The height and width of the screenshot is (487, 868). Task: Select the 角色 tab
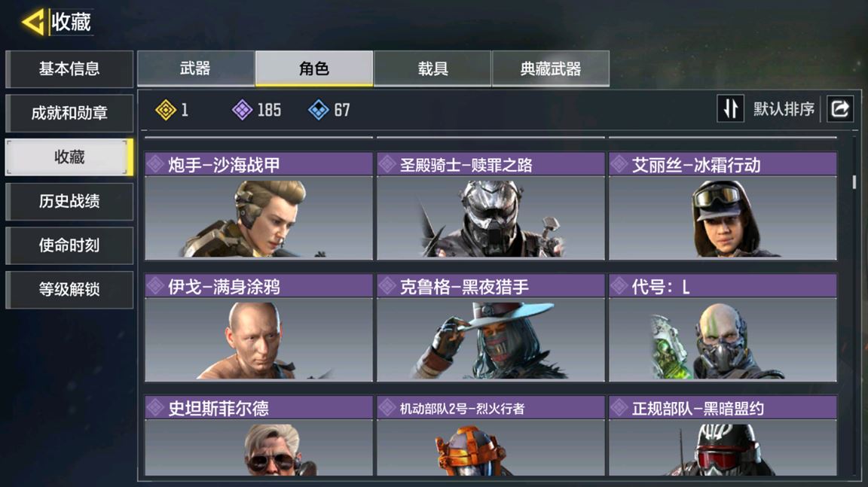tap(314, 68)
